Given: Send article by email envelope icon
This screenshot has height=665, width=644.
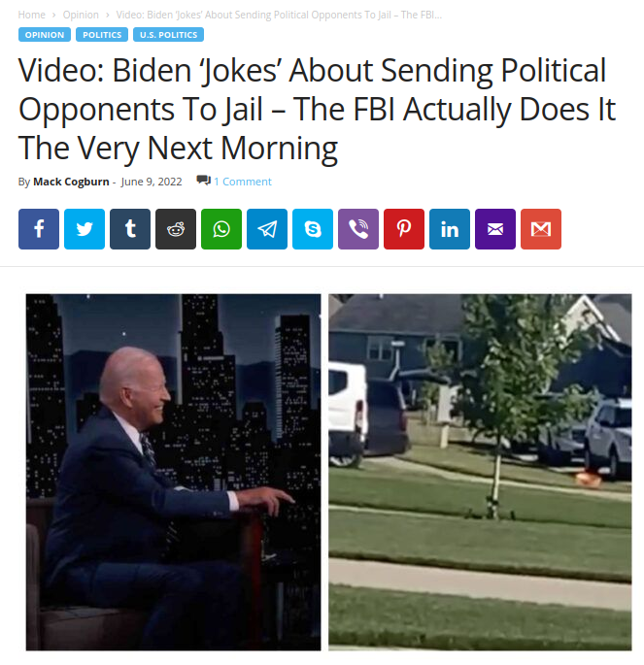Looking at the screenshot, I should 495,229.
